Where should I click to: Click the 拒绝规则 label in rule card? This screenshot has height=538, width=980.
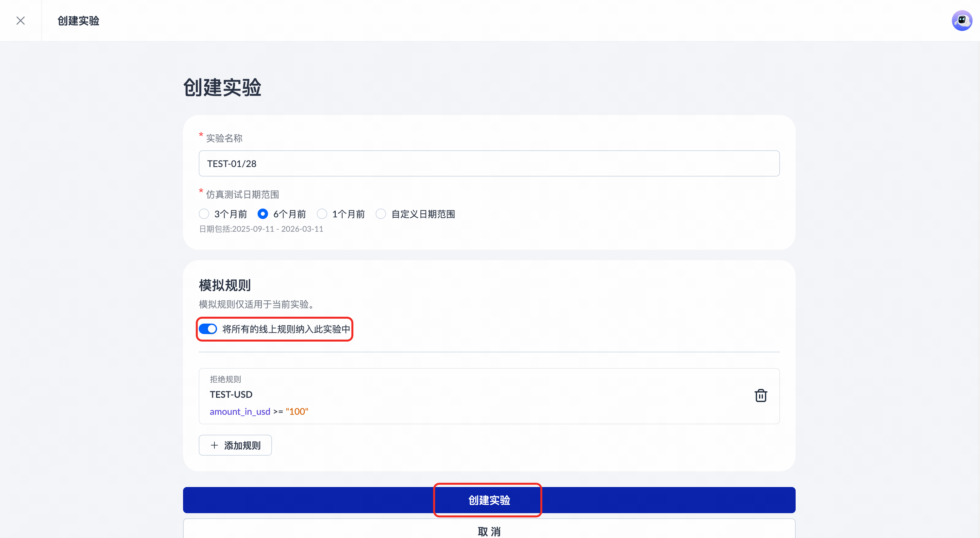225,379
